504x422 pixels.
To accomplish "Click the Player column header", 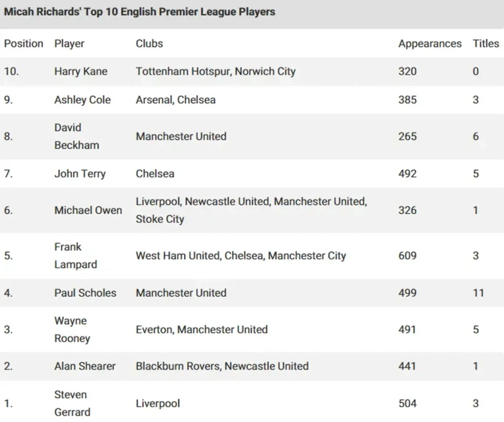I will [69, 44].
